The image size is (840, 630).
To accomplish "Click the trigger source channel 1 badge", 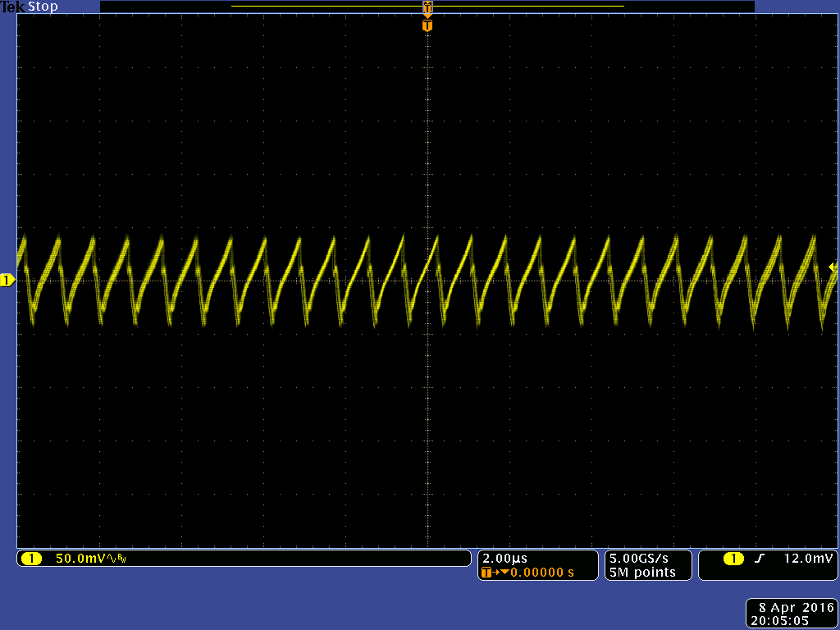I will (x=734, y=559).
